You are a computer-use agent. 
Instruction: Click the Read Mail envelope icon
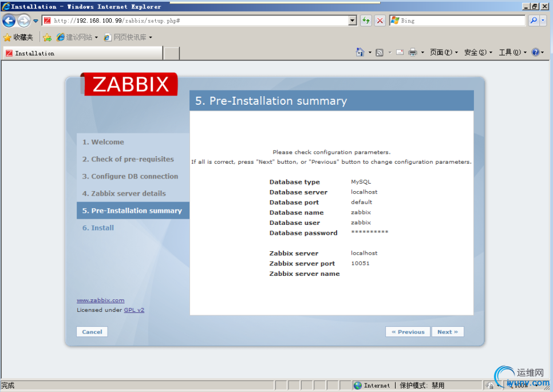click(400, 52)
